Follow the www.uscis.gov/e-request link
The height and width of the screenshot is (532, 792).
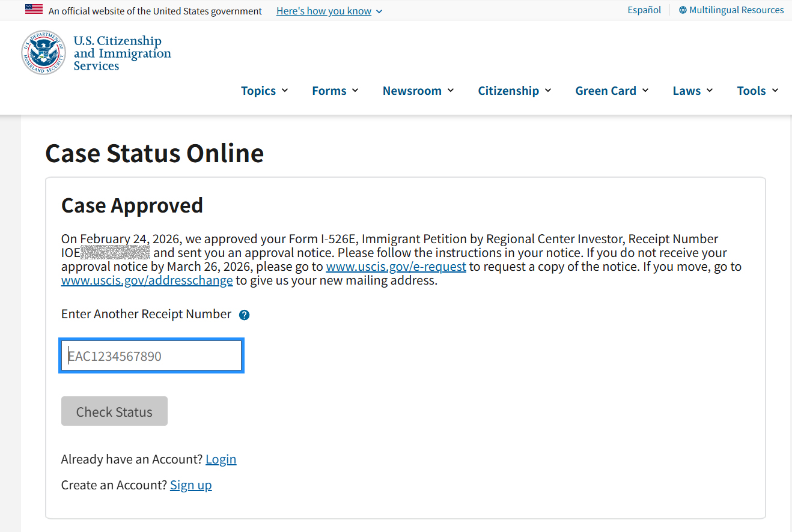click(x=396, y=267)
